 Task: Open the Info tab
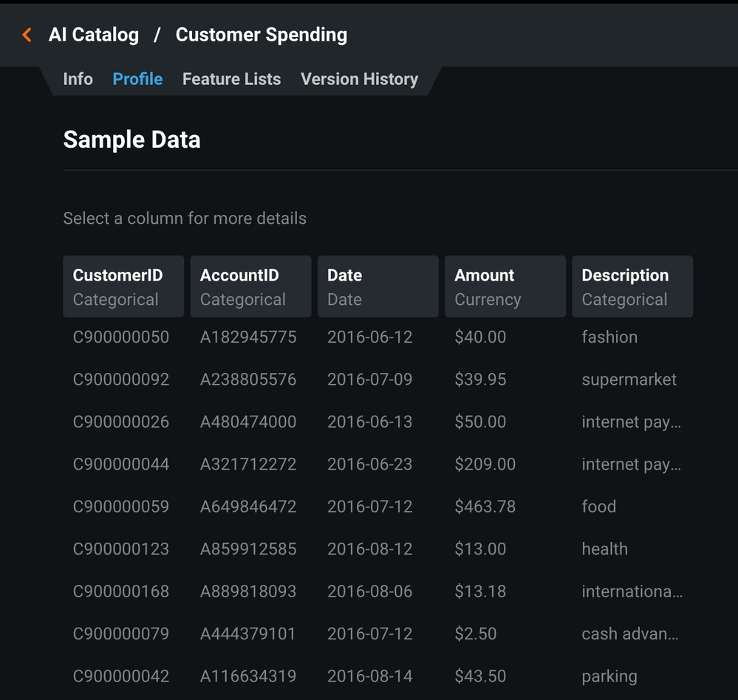[78, 79]
